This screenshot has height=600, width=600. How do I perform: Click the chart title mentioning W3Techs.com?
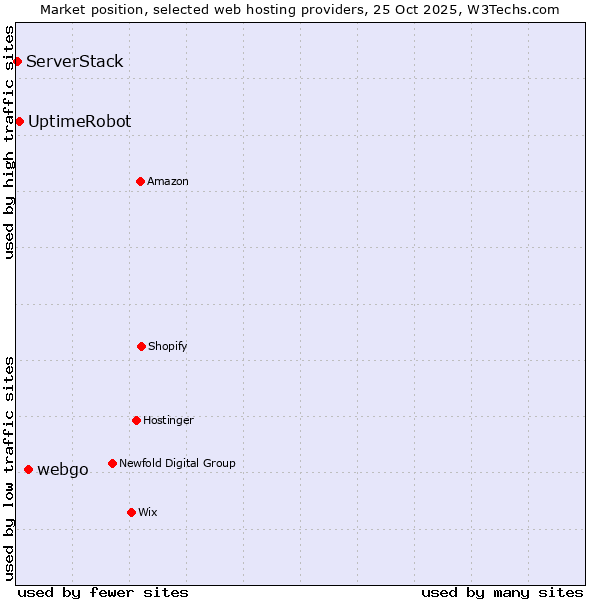click(300, 9)
